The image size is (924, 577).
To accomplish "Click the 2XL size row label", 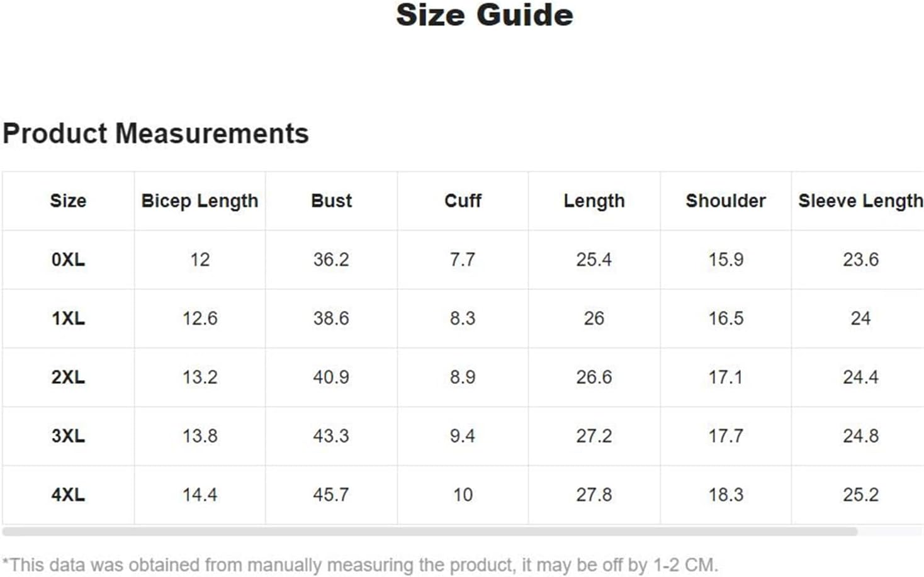I will coord(68,377).
